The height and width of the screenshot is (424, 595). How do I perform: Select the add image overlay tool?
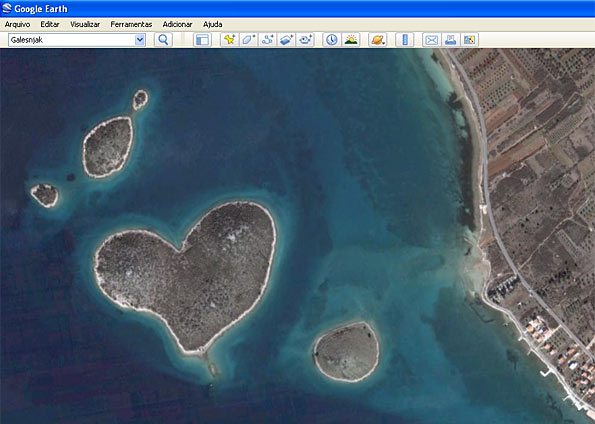point(286,39)
